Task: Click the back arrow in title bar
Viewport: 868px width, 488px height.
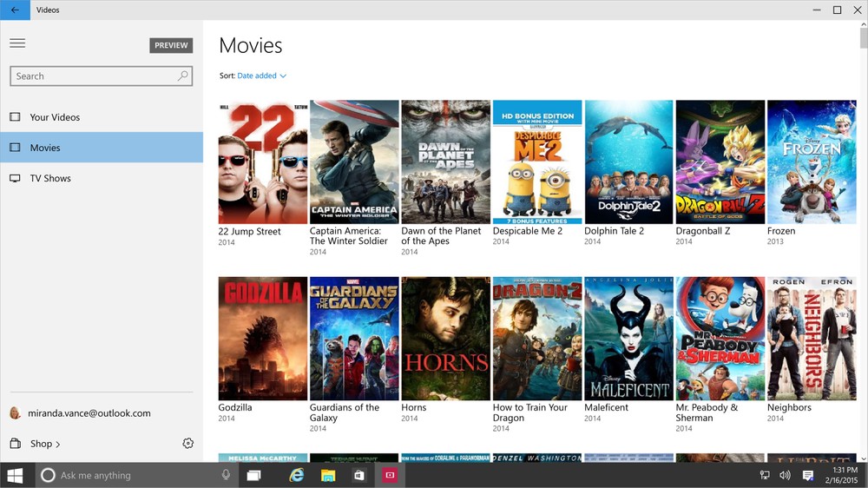Action: pyautogui.click(x=15, y=10)
